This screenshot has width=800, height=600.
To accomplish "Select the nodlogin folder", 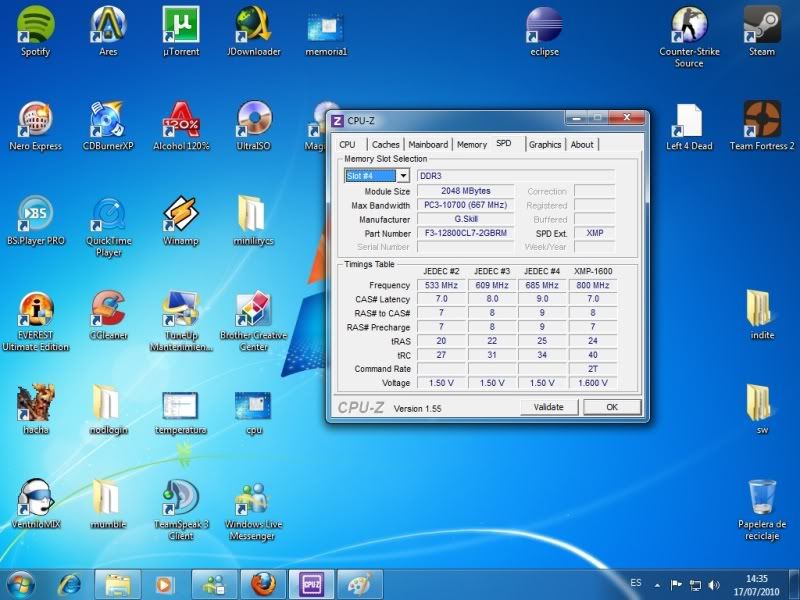I will pyautogui.click(x=108, y=410).
